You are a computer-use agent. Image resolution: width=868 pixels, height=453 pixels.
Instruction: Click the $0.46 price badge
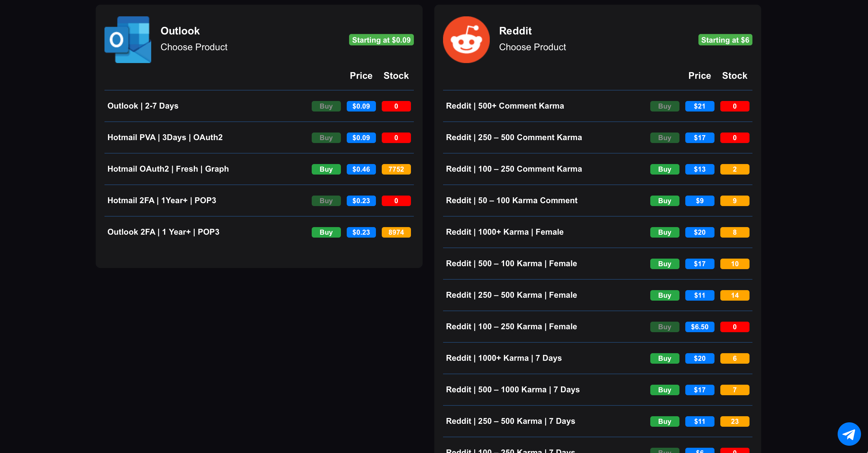pyautogui.click(x=361, y=169)
